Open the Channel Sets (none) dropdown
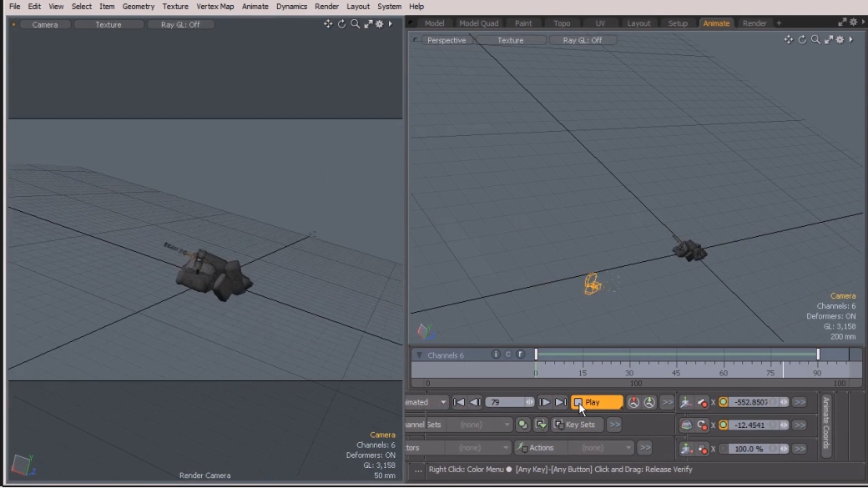The height and width of the screenshot is (488, 868). [x=481, y=425]
